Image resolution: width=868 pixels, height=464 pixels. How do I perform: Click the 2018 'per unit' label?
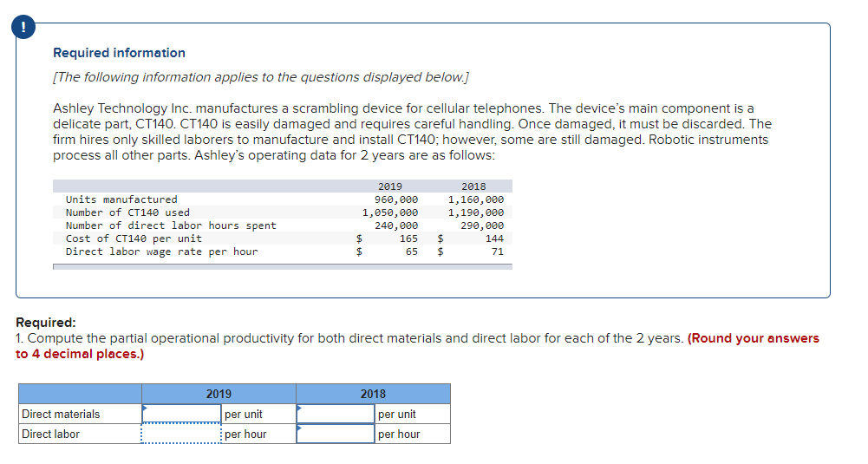click(x=397, y=415)
